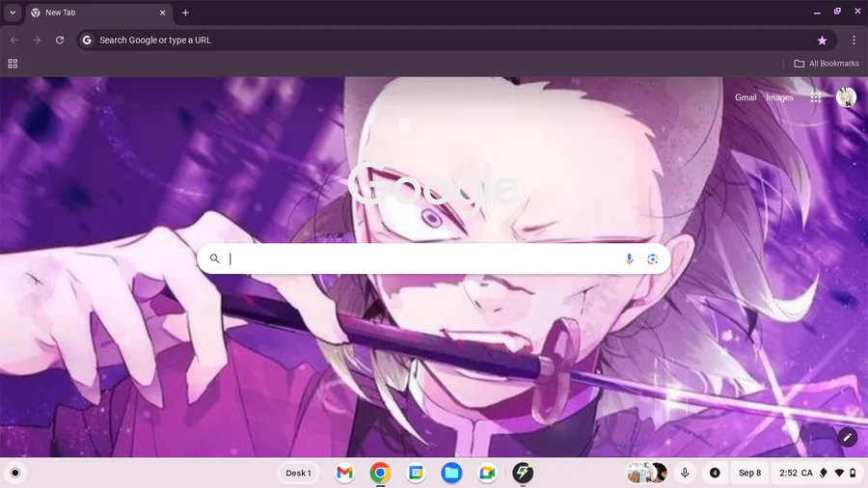Close the New Tab tab

coord(162,13)
